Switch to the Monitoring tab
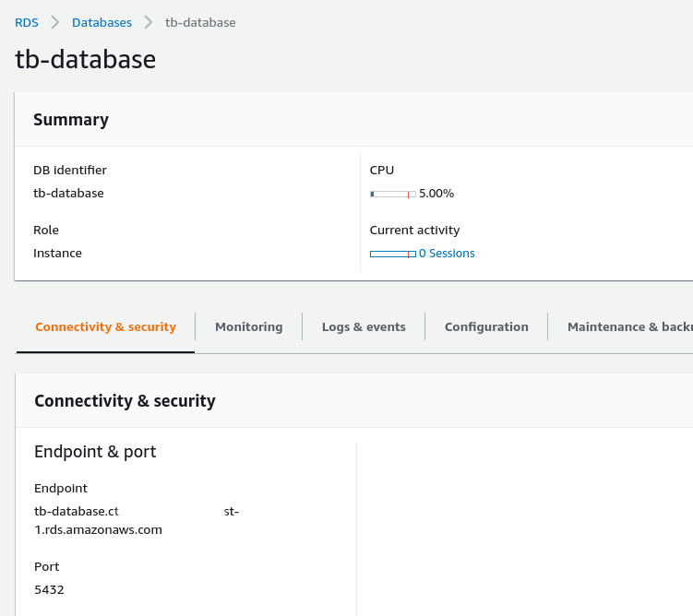The width and height of the screenshot is (693, 616). [248, 327]
